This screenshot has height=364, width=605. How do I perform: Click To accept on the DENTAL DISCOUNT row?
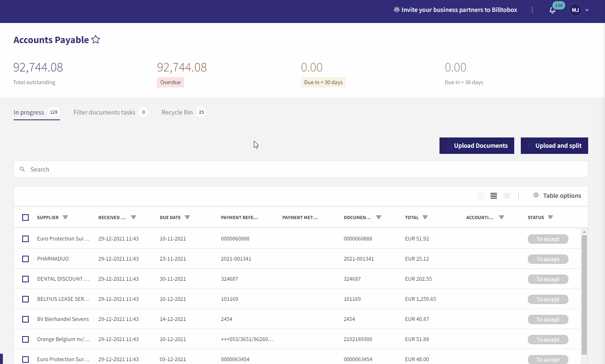click(x=548, y=279)
